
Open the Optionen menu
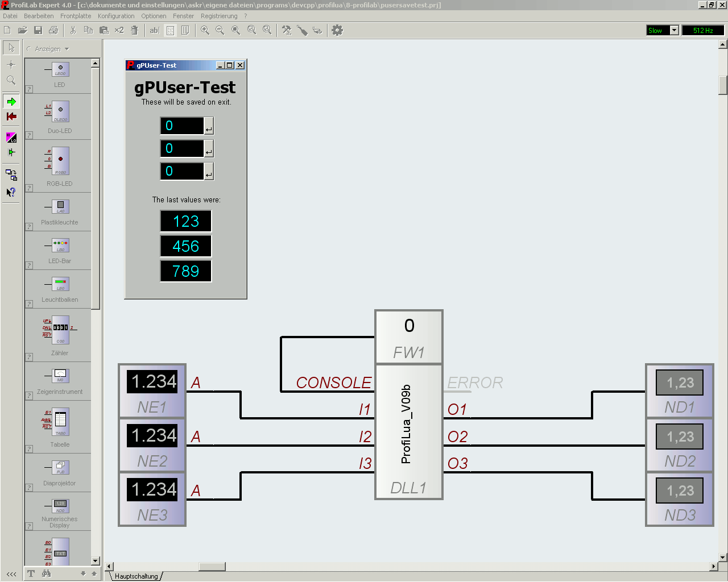point(154,16)
